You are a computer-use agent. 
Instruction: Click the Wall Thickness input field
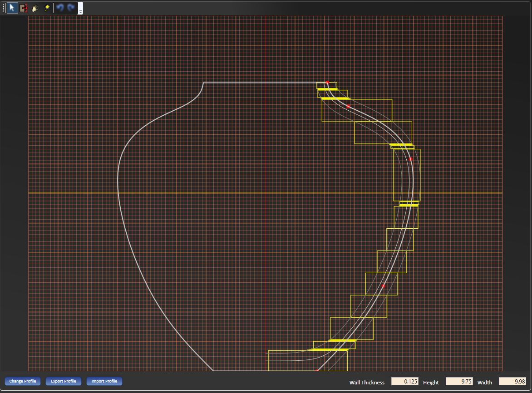click(x=404, y=382)
